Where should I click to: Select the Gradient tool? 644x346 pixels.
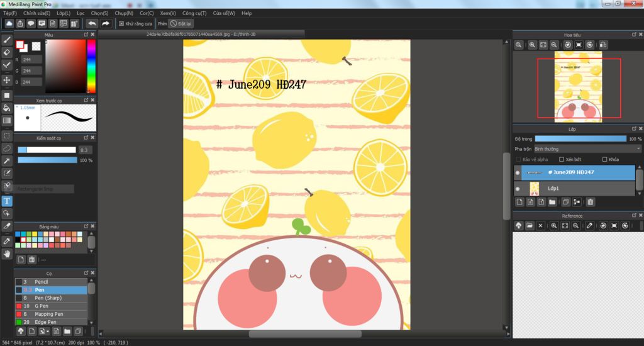[6, 120]
